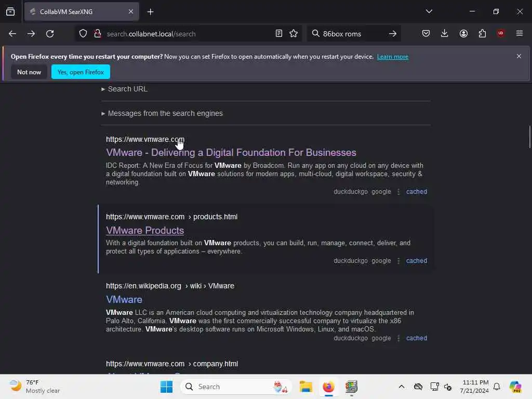Click the Firefox taskbar icon
This screenshot has height=399, width=532.
point(328,387)
